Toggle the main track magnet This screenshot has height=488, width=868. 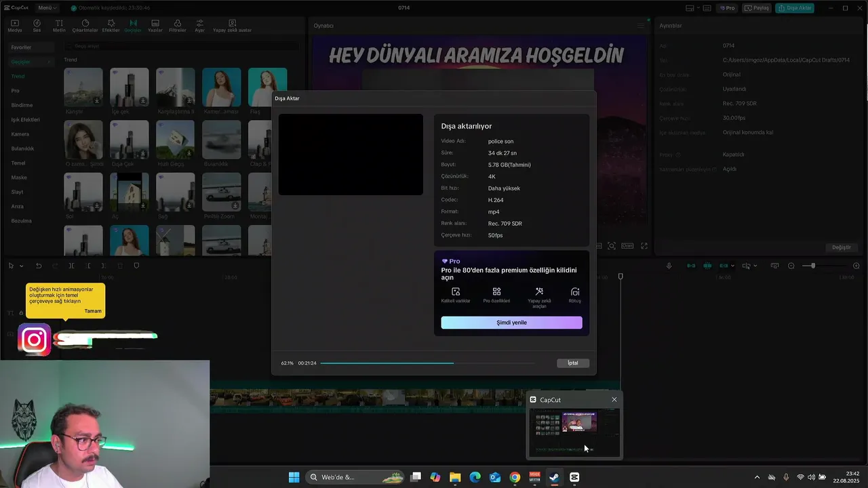coord(691,266)
